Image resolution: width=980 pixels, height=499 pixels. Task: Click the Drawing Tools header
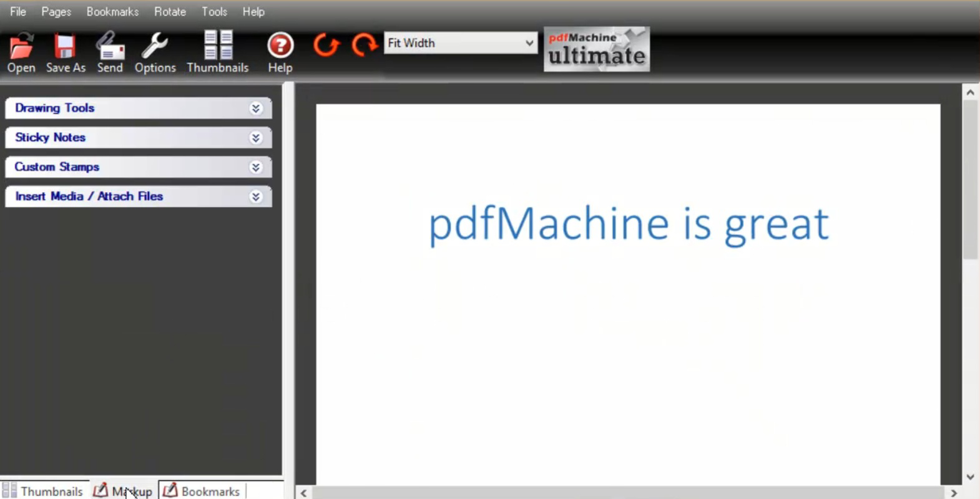pyautogui.click(x=139, y=108)
